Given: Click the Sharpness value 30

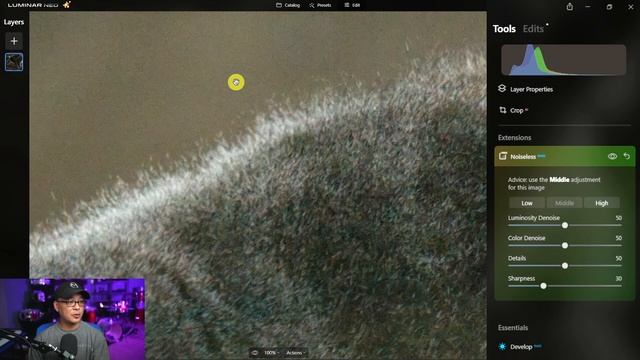Looking at the screenshot, I should pyautogui.click(x=618, y=278).
